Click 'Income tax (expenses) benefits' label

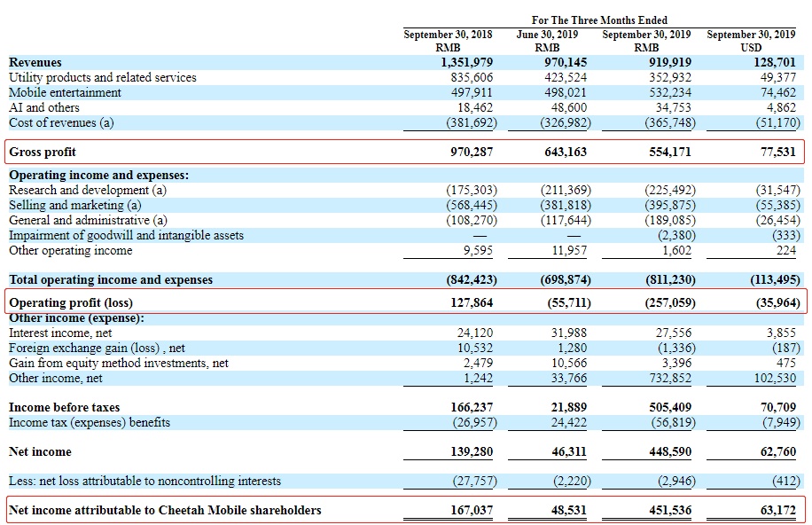point(90,422)
